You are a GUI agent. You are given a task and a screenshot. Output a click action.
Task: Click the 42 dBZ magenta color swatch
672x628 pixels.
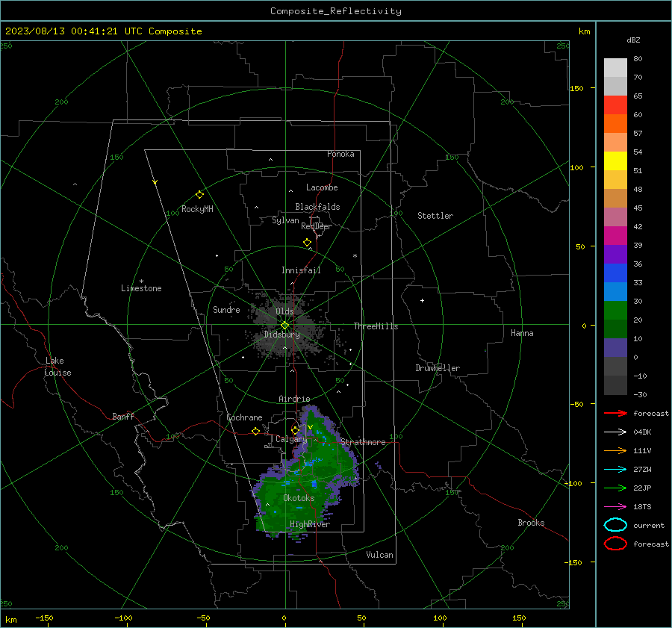[615, 236]
